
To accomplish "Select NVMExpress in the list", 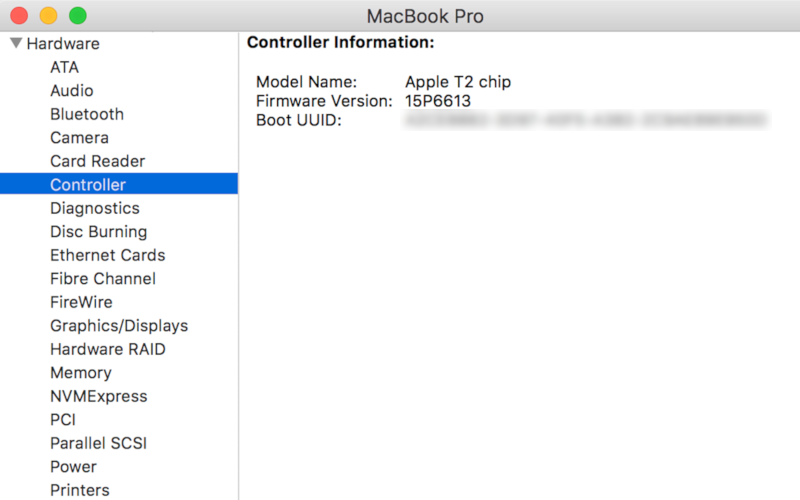I will (98, 396).
